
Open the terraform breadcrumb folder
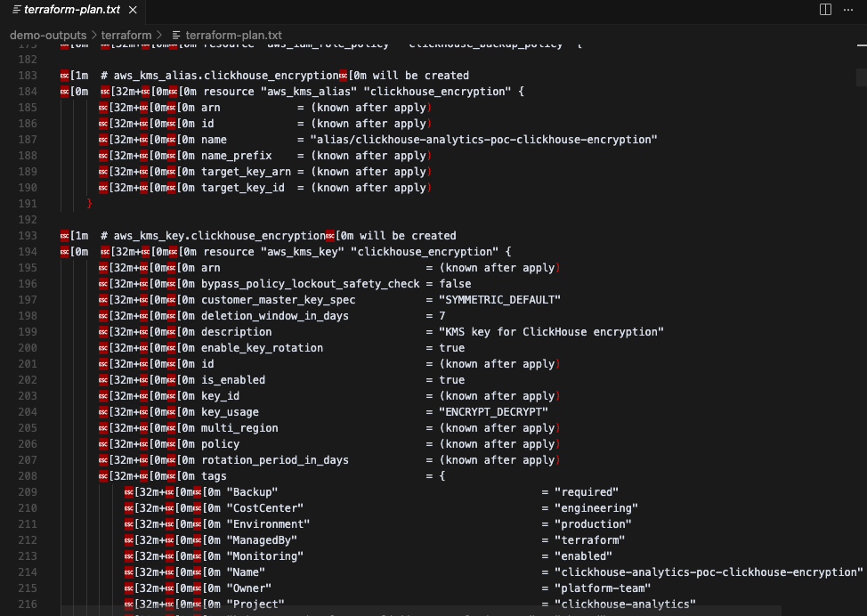(x=126, y=36)
